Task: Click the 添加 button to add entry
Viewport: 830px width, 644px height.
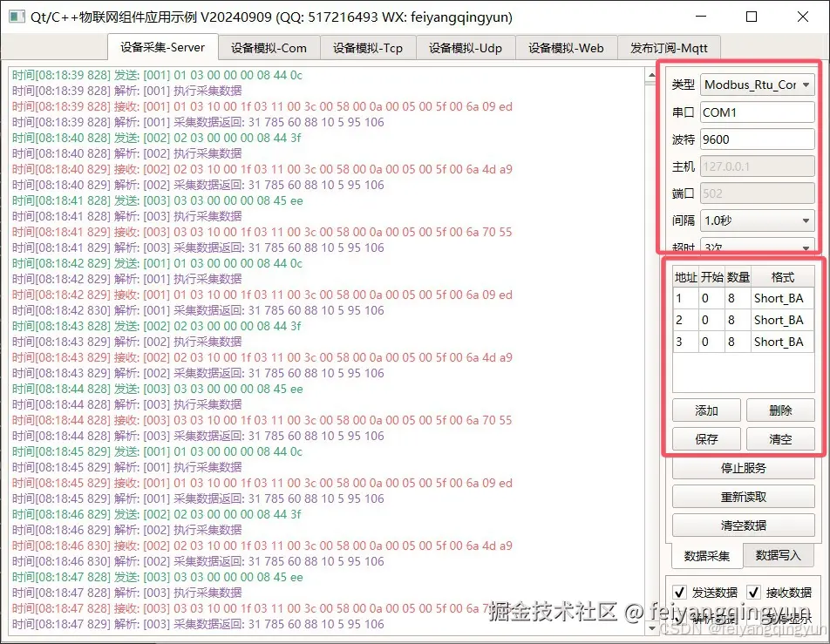Action: (708, 410)
